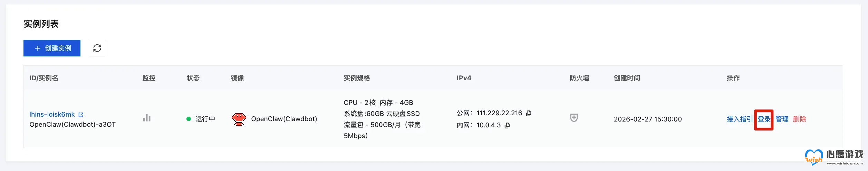Click the external link icon beside lhins-ioisk6mk

81,115
